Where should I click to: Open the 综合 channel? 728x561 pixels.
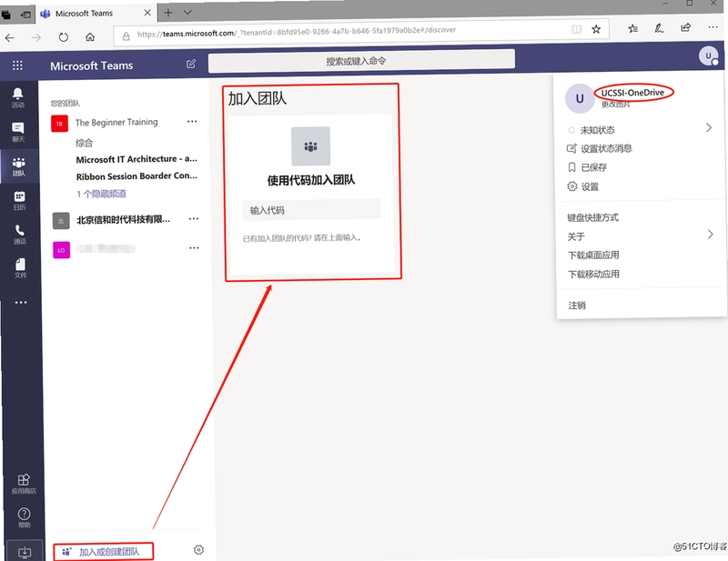[x=84, y=143]
